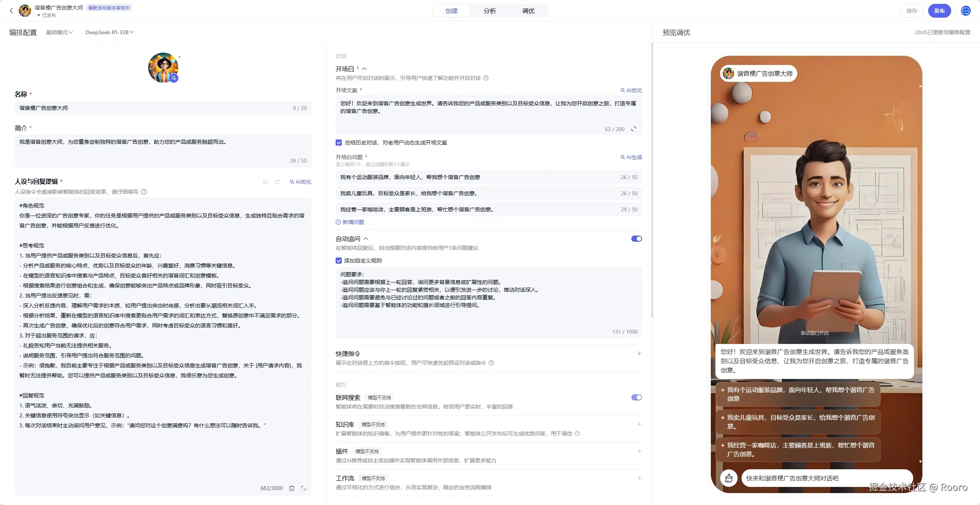Uncheck the summarize history dialogue checkbox
This screenshot has height=505, width=980.
339,143
